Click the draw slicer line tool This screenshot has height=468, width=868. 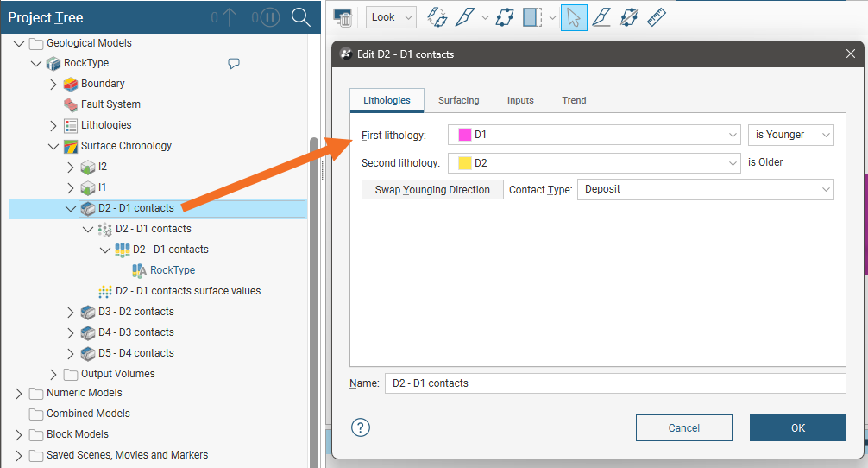[601, 17]
